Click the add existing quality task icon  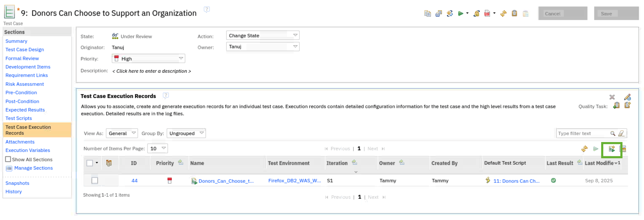616,106
